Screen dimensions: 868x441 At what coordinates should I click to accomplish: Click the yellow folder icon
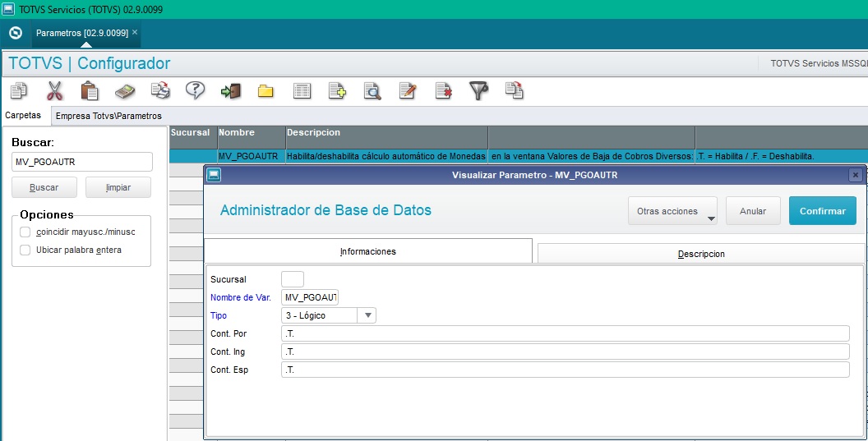pos(265,90)
